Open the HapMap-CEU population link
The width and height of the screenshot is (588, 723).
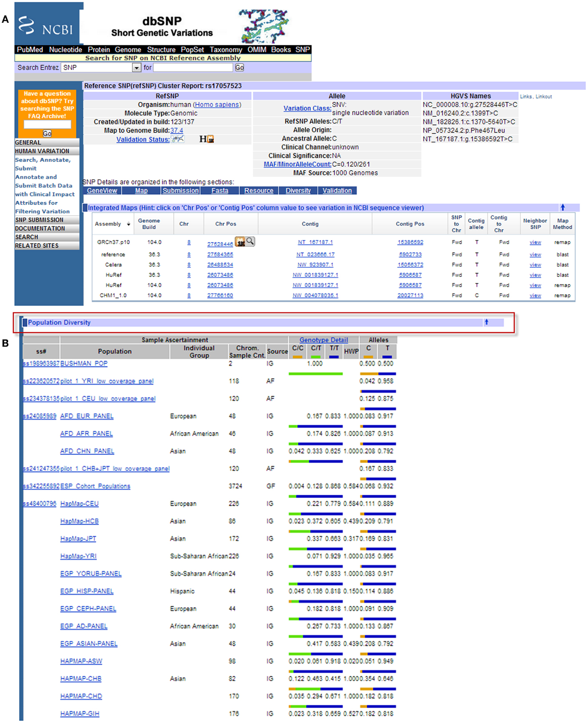click(x=79, y=503)
